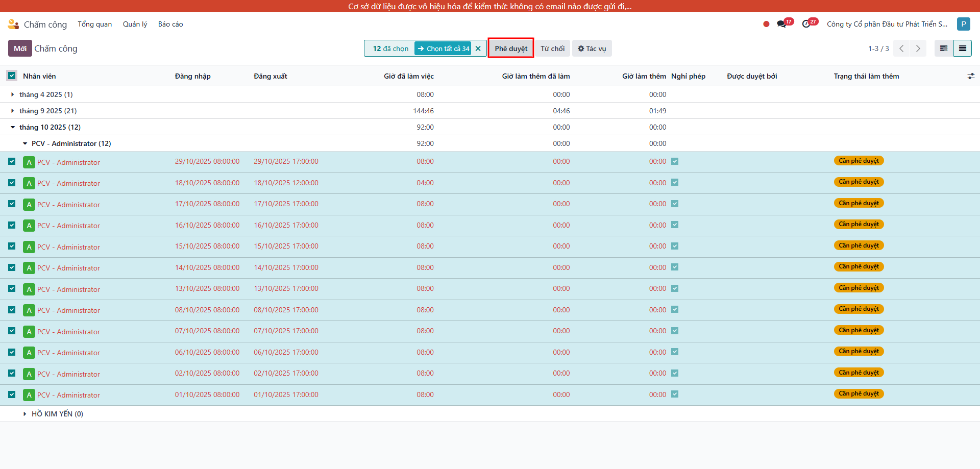
Task: Click Chọn tất cả 34 button
Action: [443, 48]
